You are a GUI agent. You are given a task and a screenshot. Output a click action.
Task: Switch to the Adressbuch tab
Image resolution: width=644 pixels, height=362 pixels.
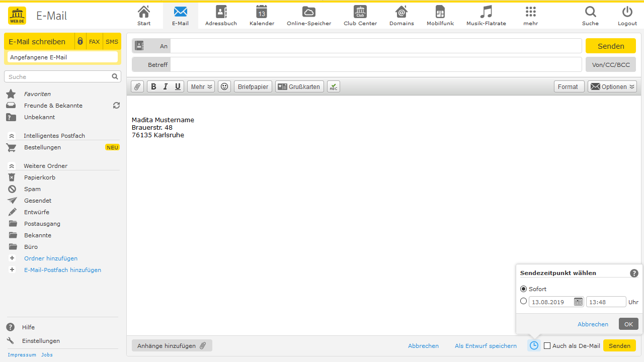tap(221, 15)
